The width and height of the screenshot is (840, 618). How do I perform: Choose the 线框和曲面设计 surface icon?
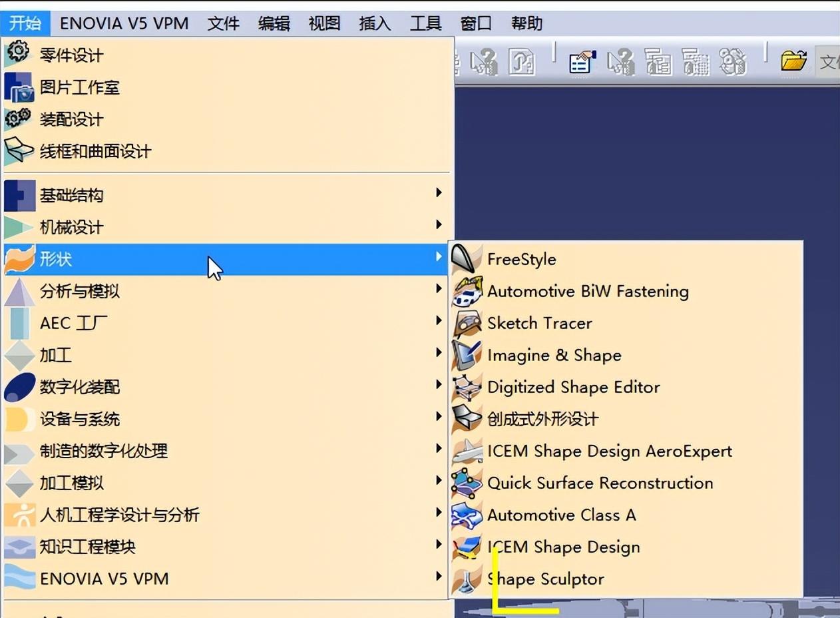[x=19, y=151]
